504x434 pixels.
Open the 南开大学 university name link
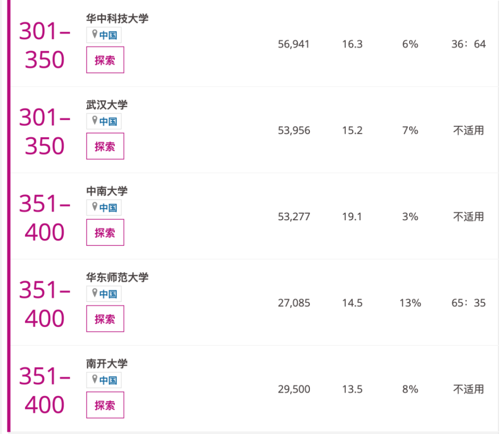[107, 363]
